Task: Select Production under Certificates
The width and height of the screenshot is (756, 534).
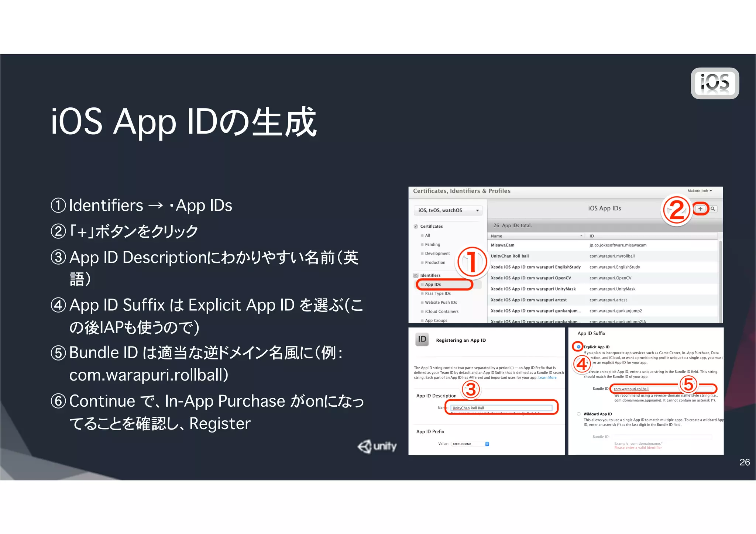Action: point(435,263)
